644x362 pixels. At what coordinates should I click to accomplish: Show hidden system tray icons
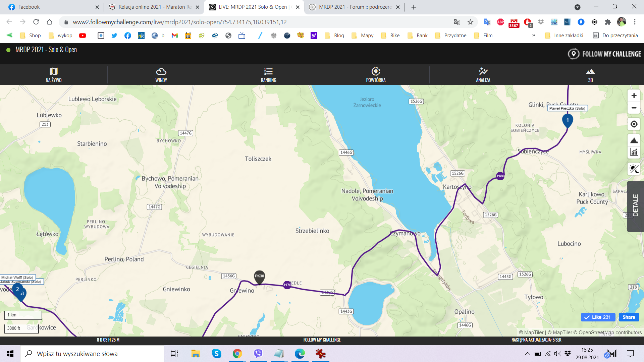click(x=528, y=354)
